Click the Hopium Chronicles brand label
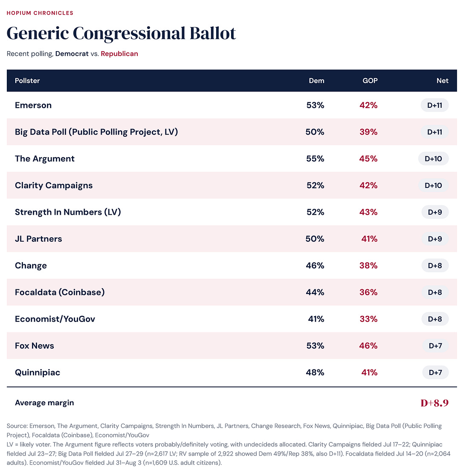The width and height of the screenshot is (469, 476). point(40,13)
